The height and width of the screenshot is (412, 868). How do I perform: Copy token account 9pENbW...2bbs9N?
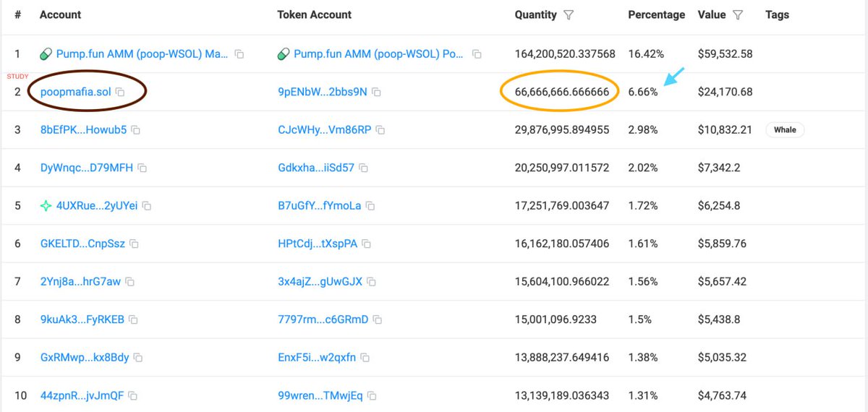(377, 93)
